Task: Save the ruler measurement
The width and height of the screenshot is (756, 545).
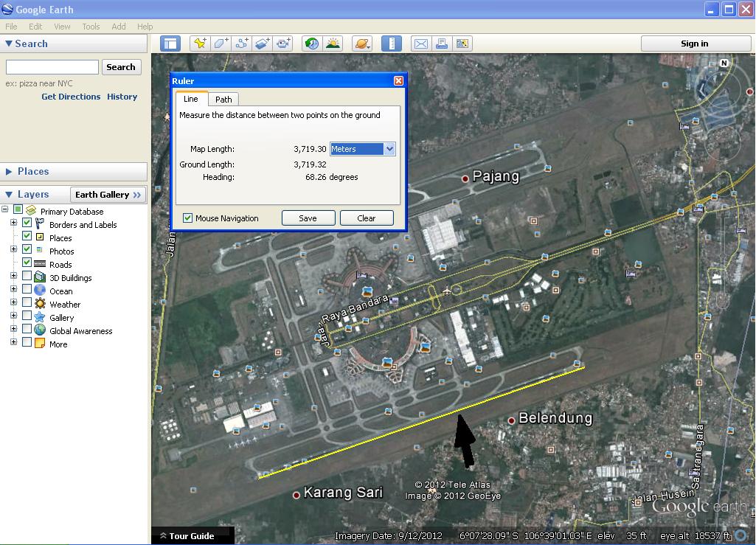Action: click(308, 218)
